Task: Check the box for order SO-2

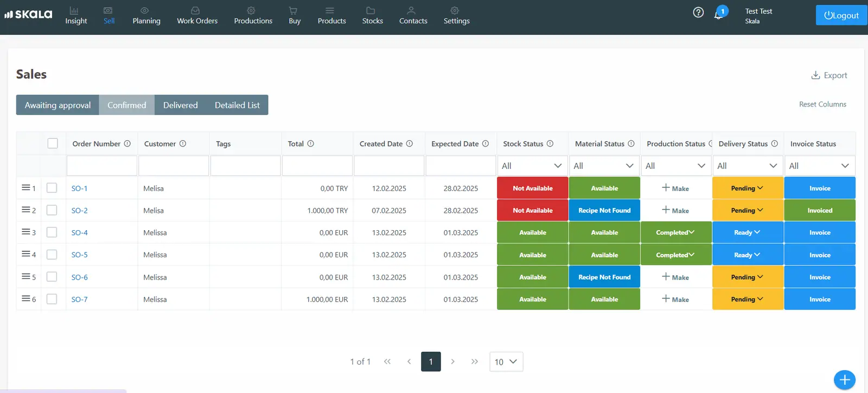Action: point(52,210)
